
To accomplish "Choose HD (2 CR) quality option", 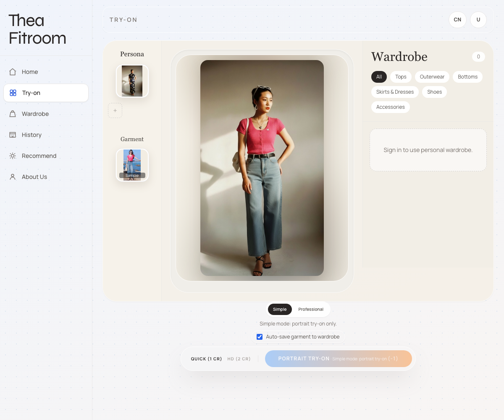I will 239,359.
